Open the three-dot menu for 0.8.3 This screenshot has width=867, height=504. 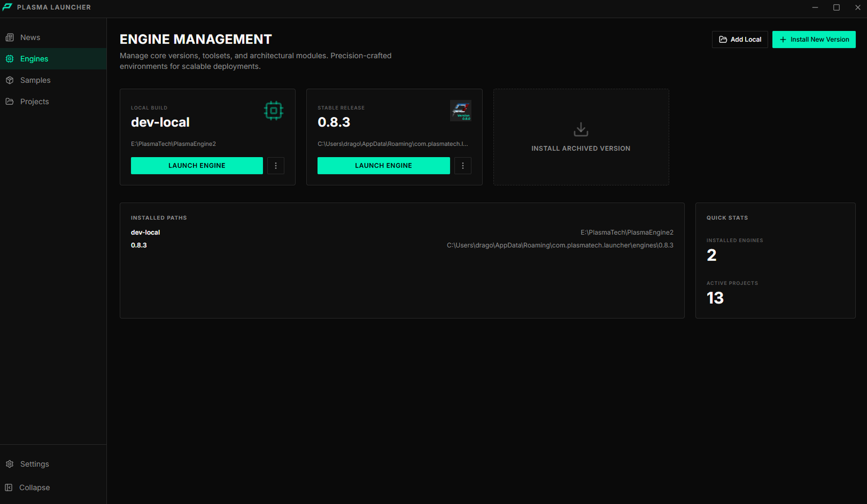[x=463, y=166]
